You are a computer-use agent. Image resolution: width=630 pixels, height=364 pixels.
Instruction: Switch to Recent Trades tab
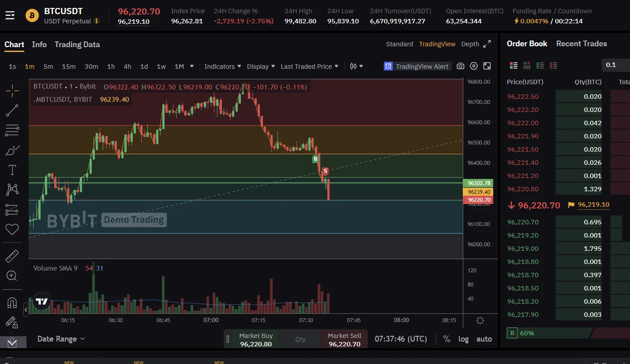click(581, 44)
